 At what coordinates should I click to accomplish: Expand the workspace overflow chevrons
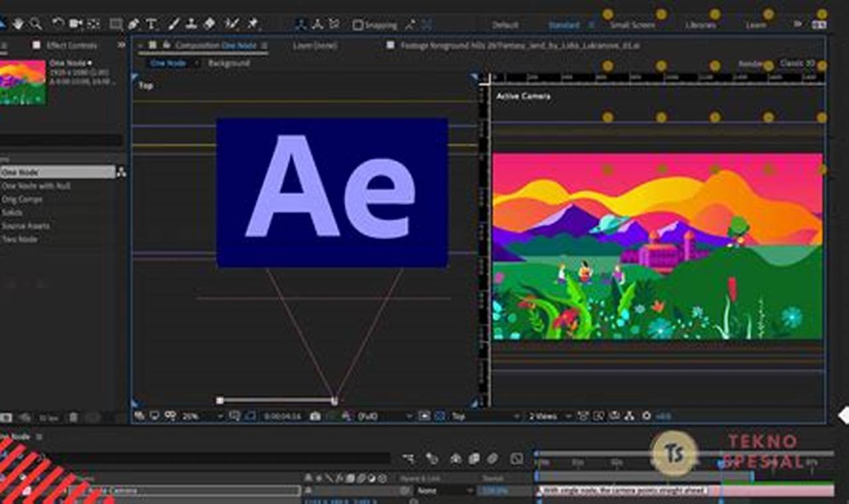click(x=798, y=25)
